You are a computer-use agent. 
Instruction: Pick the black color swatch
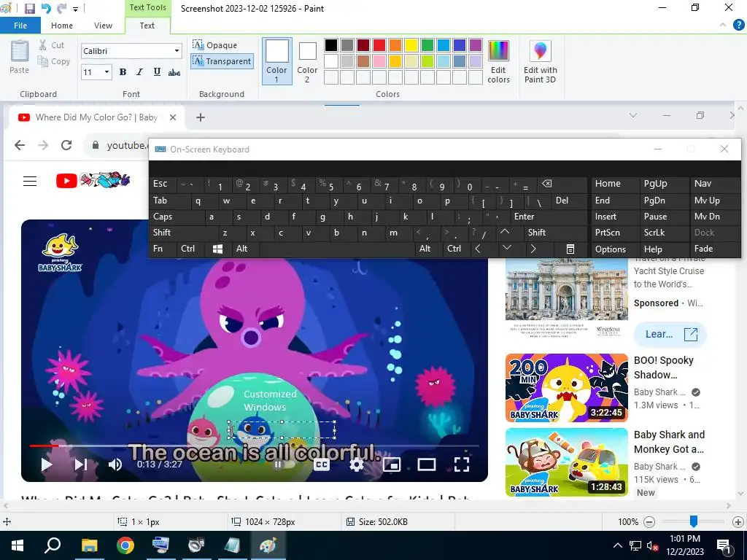click(x=331, y=45)
